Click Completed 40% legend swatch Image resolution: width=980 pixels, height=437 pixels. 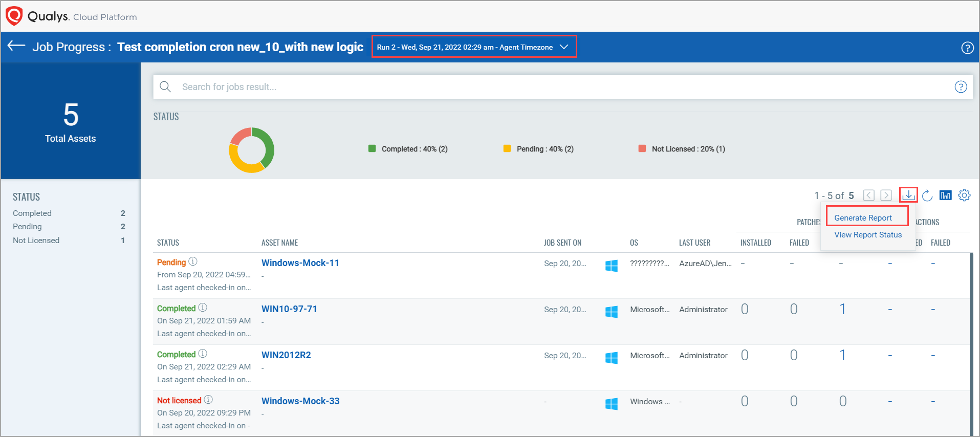coord(372,148)
